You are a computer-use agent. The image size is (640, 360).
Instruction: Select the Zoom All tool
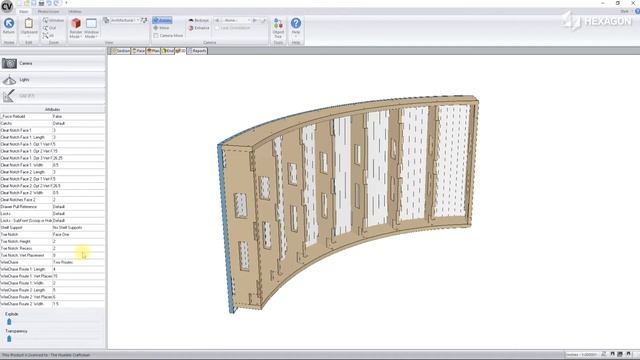(48, 36)
